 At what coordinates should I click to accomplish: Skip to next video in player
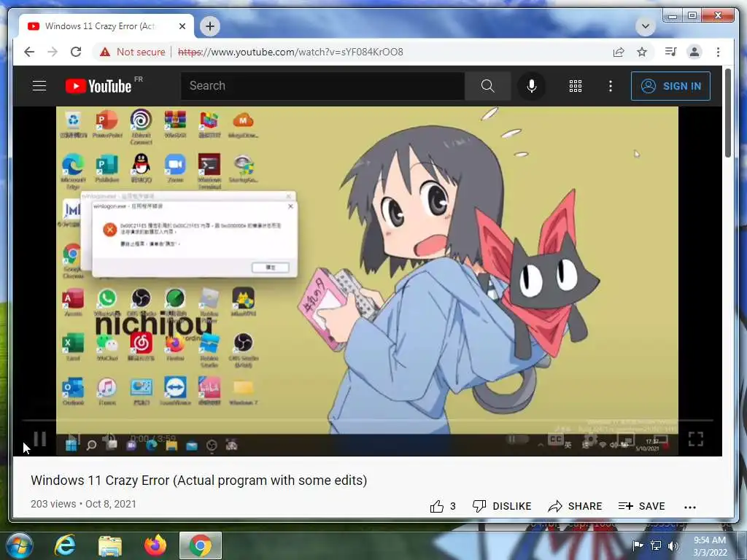tap(73, 438)
